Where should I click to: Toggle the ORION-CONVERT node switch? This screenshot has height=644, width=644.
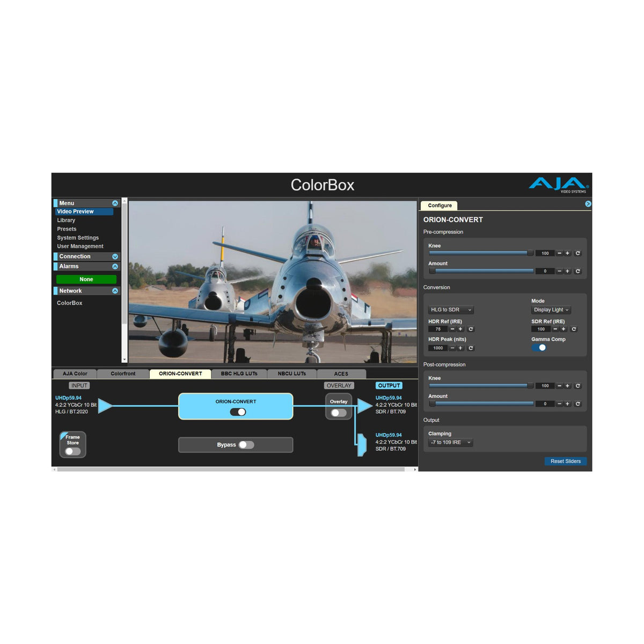[238, 412]
